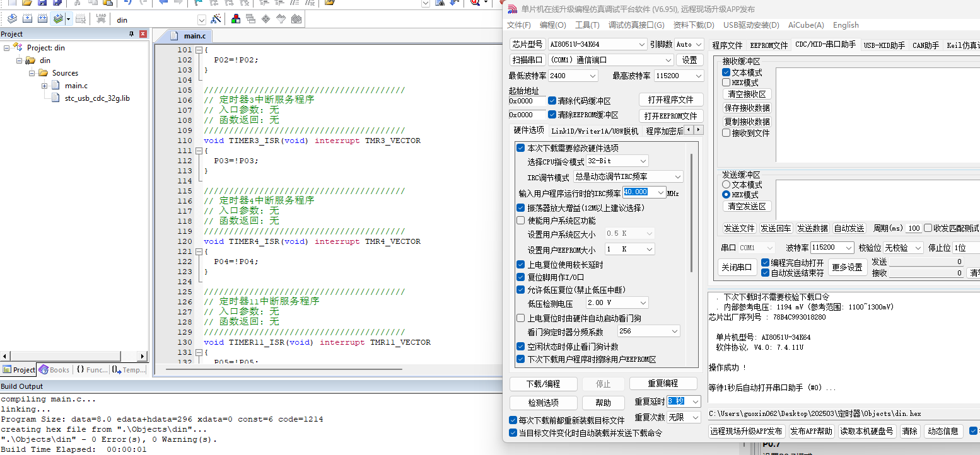Viewport: 980px width, 455px height.
Task: Click the 检测选项 button
Action: pos(543,403)
